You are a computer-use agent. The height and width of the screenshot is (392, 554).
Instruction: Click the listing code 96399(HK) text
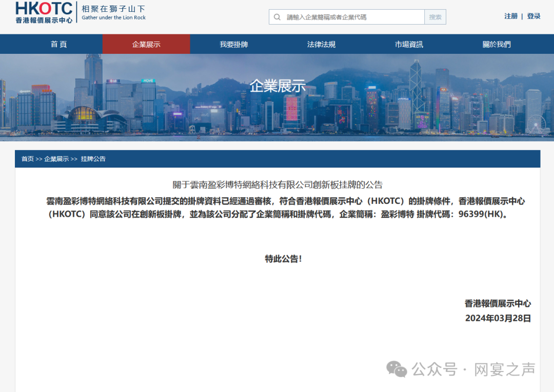click(x=480, y=214)
